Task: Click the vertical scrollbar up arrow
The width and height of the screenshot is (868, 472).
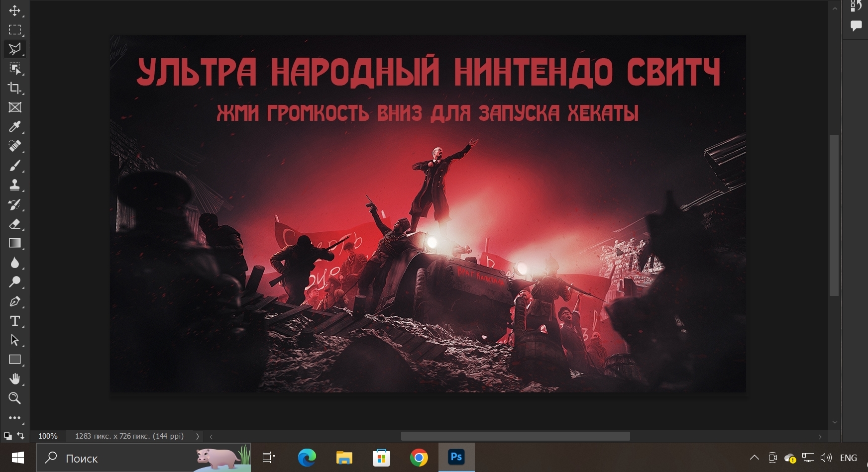Action: [x=835, y=8]
